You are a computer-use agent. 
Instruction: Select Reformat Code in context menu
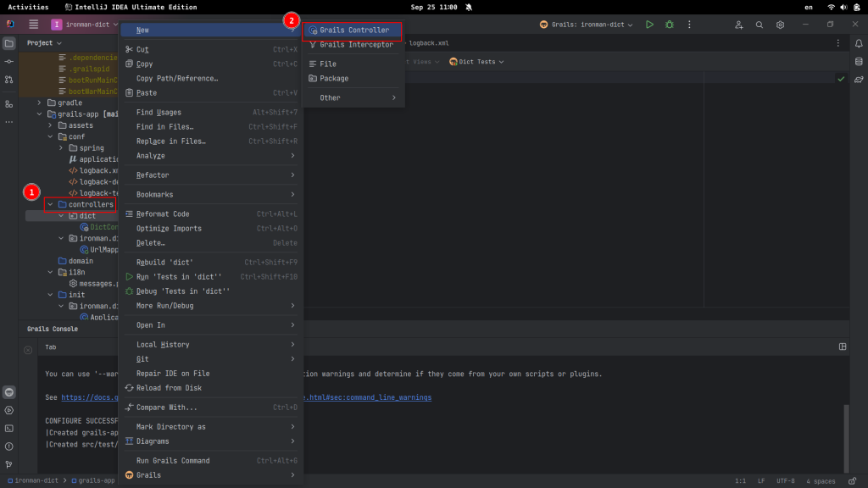[211, 213]
